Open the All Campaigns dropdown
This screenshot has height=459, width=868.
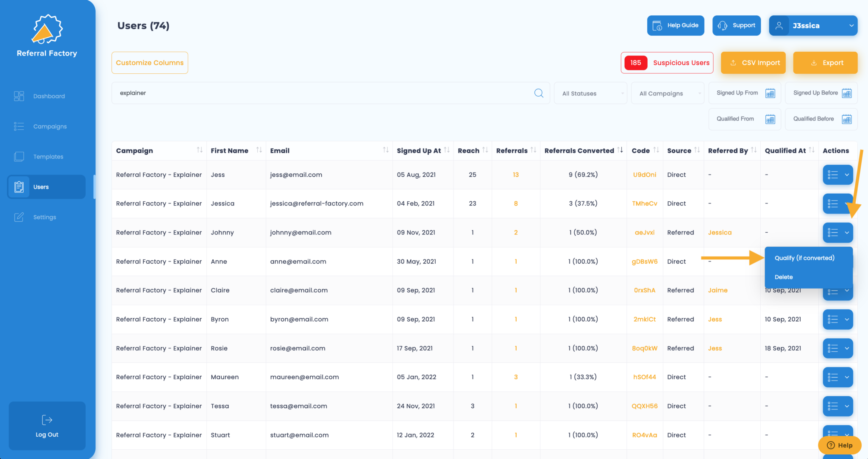[668, 93]
